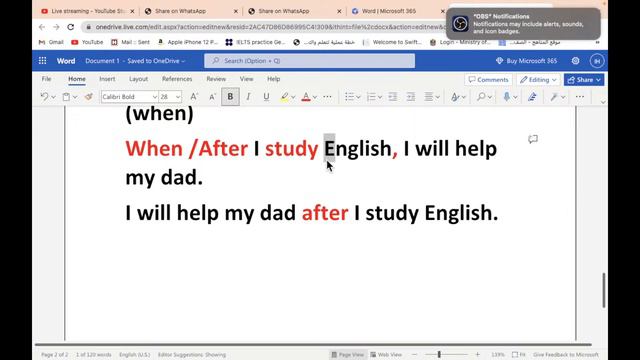Toggle the numbered list

coord(371,97)
